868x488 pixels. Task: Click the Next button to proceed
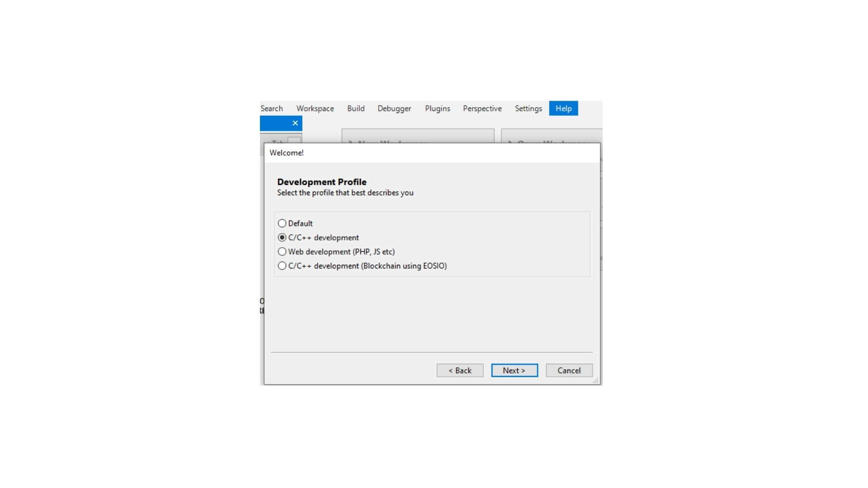(x=513, y=370)
